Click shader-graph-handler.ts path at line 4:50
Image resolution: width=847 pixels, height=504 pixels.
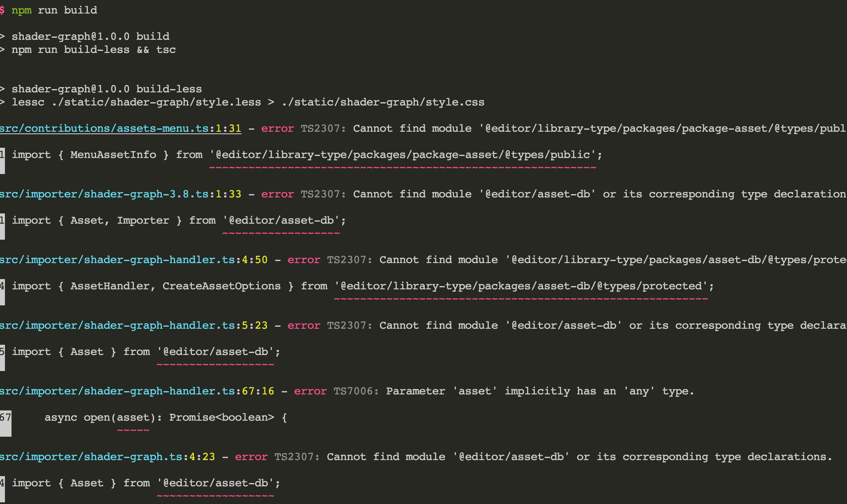coord(117,260)
